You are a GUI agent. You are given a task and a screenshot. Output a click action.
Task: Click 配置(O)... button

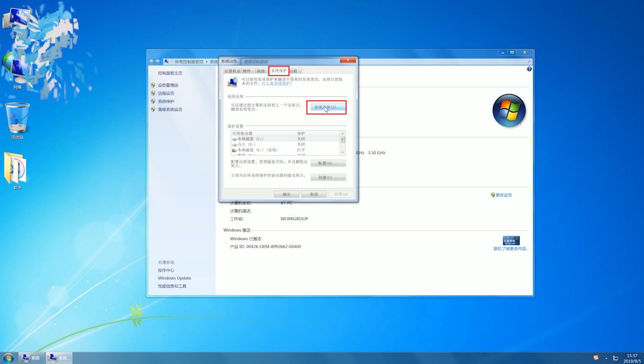(x=328, y=163)
